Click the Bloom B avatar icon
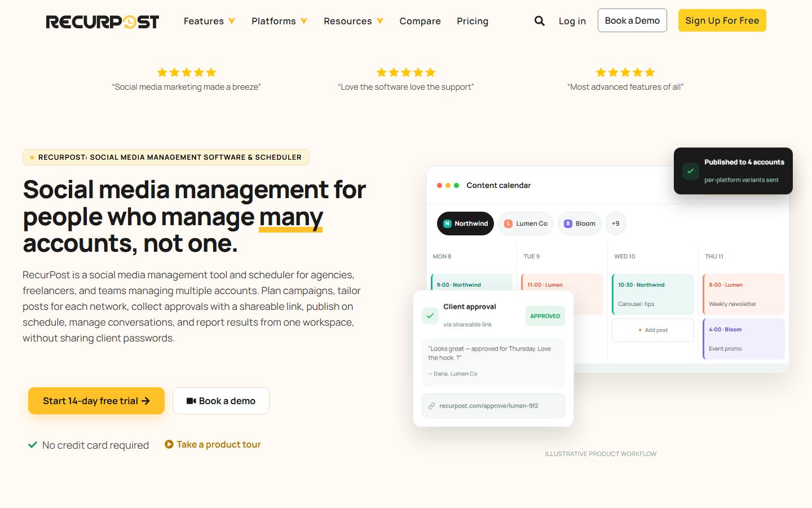Viewport: 812px width, 508px height. [x=568, y=224]
